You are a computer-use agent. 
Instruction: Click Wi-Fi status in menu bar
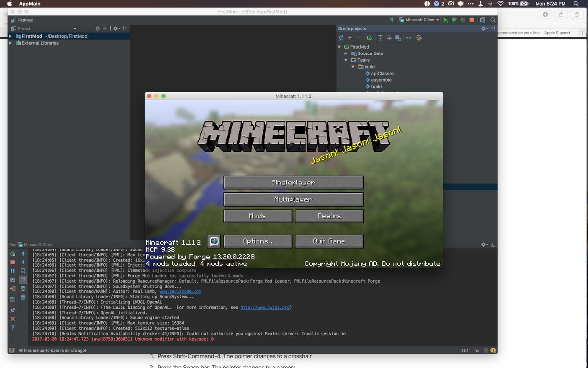click(x=500, y=4)
